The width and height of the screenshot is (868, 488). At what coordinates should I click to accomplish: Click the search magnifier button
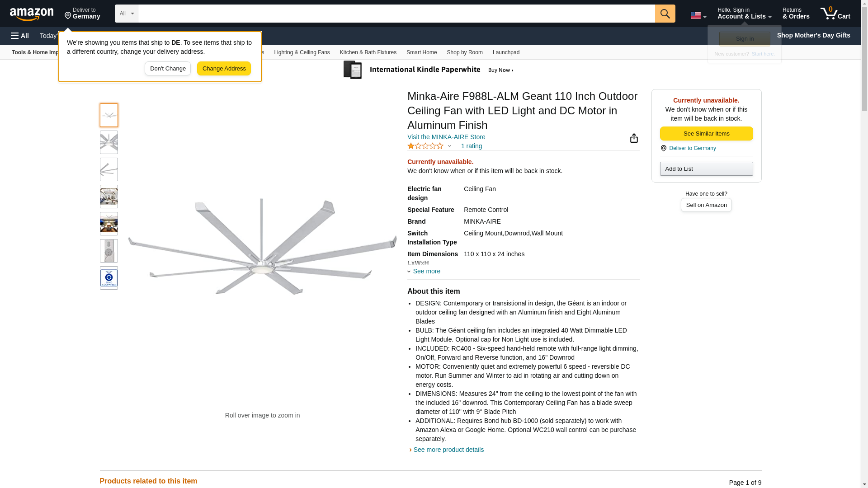click(665, 14)
